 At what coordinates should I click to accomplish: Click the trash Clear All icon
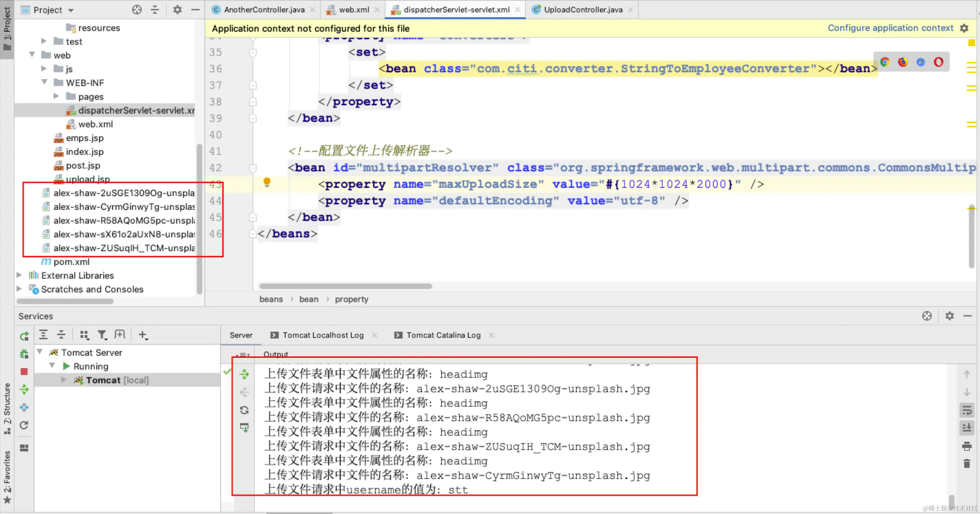pos(966,463)
